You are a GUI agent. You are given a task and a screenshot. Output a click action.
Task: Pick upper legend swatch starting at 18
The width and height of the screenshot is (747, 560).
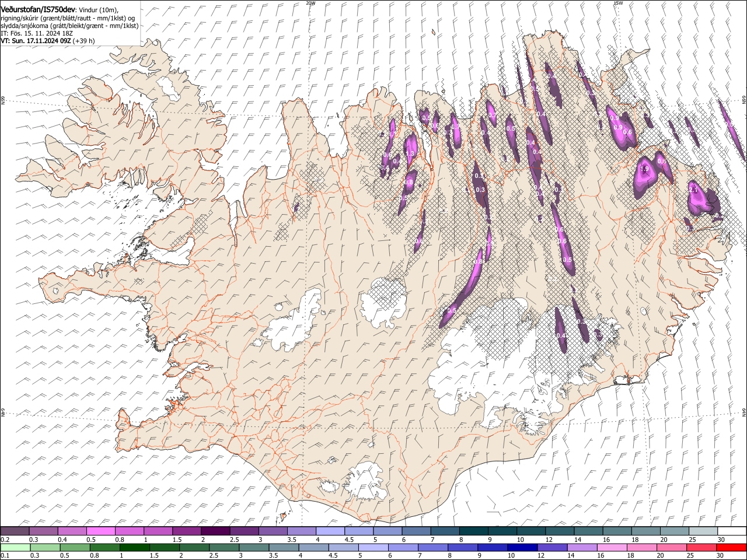(x=645, y=531)
